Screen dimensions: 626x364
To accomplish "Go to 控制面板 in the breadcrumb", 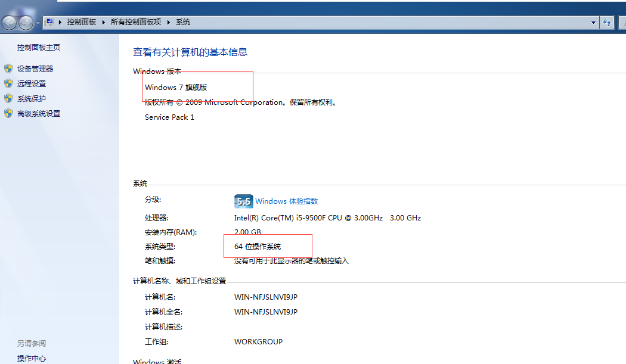I will point(81,22).
